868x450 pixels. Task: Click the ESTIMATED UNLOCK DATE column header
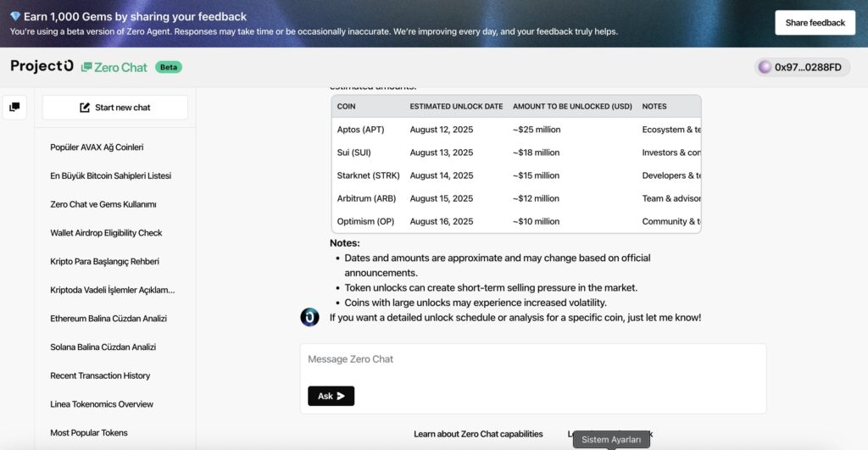tap(456, 106)
